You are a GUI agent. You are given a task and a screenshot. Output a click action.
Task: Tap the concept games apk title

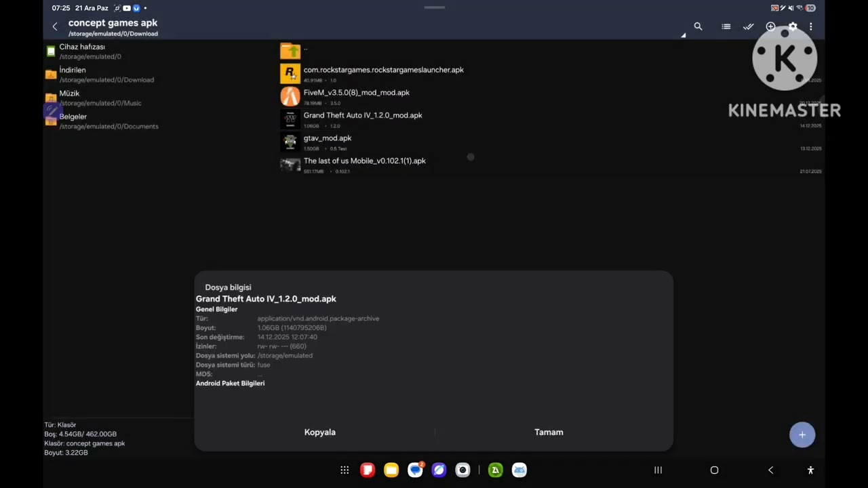[x=113, y=23]
